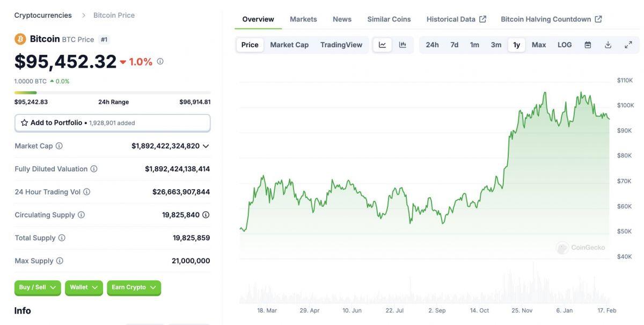Click the price change info icon
Image resolution: width=644 pixels, height=325 pixels.
160,61
